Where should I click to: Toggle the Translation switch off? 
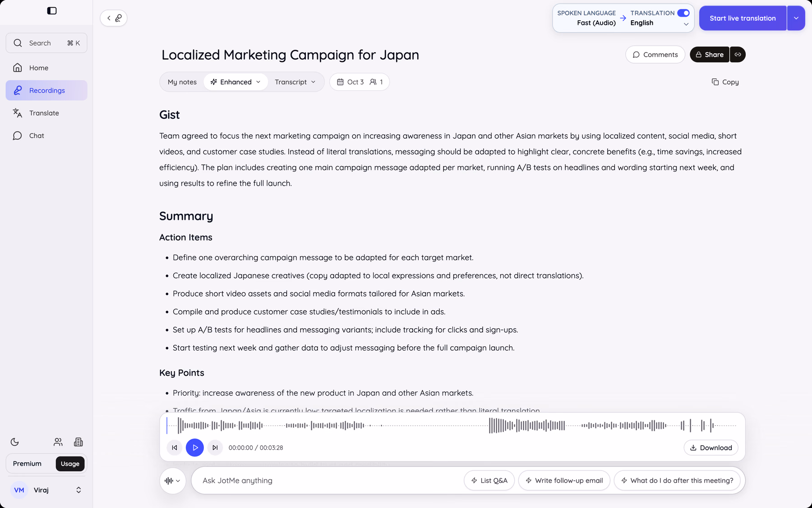click(x=683, y=13)
